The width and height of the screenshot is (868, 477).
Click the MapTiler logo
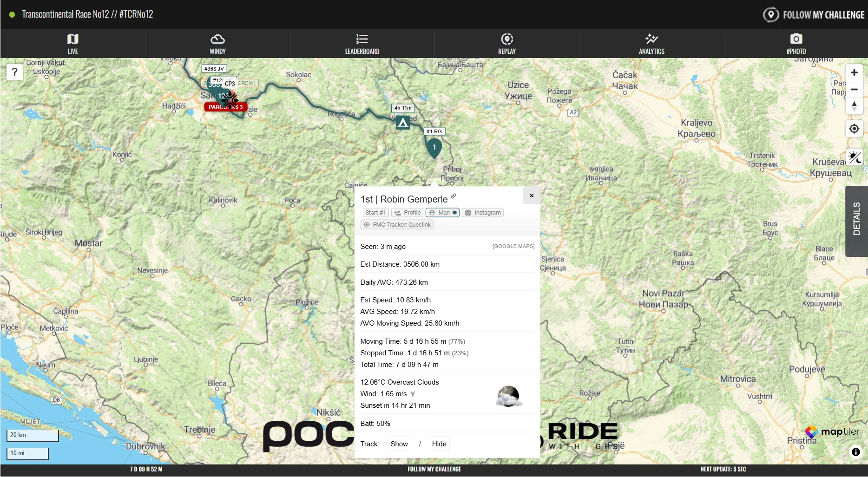tap(833, 432)
